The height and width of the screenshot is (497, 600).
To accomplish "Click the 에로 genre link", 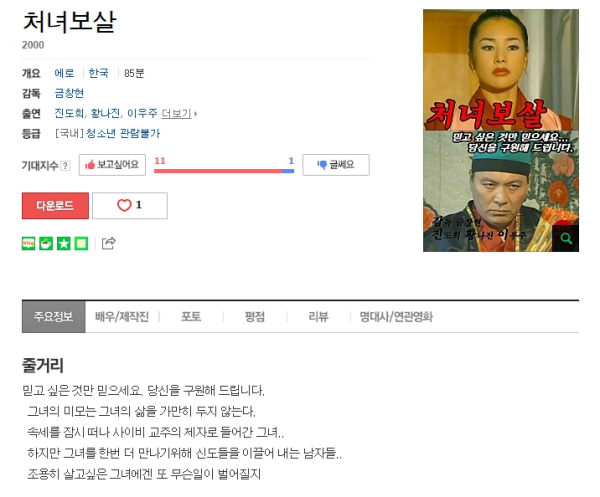I will point(64,73).
